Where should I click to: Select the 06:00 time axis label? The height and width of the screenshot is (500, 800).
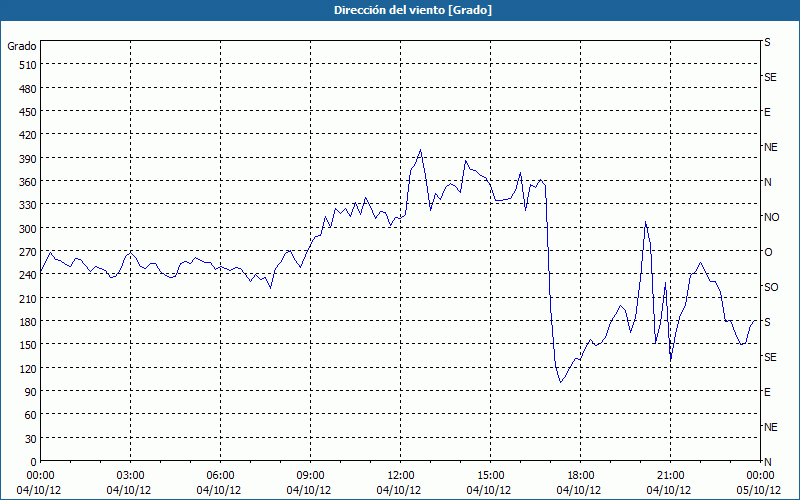tap(220, 476)
